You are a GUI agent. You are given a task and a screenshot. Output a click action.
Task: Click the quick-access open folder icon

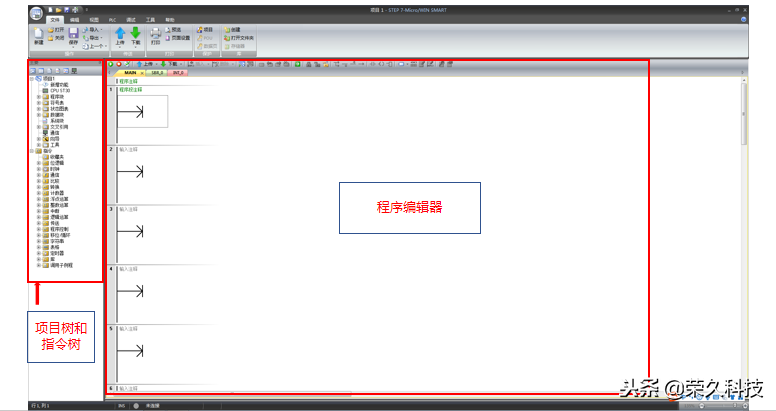pyautogui.click(x=59, y=9)
